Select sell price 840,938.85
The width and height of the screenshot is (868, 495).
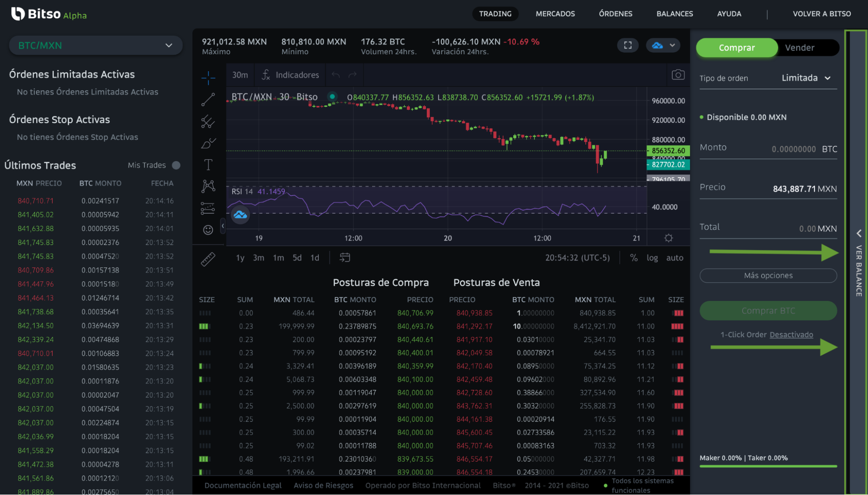(474, 313)
